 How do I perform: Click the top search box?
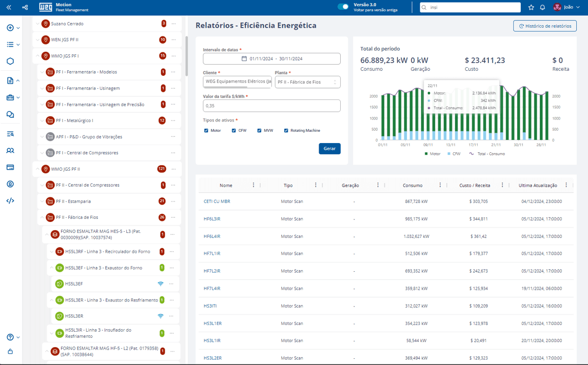(470, 7)
